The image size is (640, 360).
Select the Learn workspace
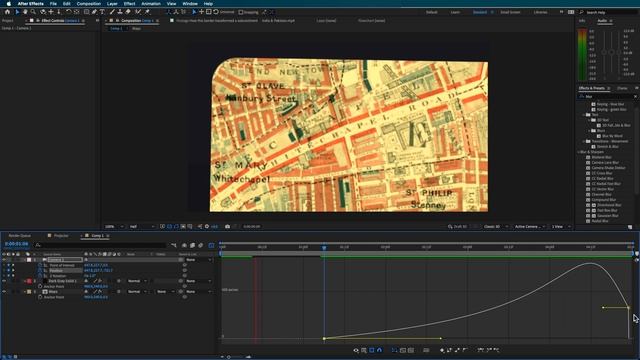point(455,12)
